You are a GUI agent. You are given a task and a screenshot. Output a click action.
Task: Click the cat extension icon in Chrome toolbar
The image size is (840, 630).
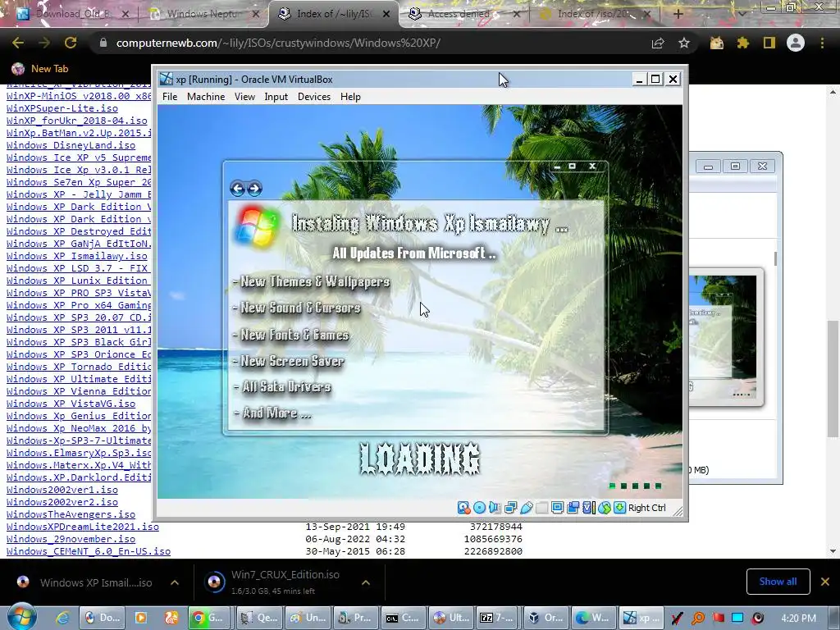[717, 43]
